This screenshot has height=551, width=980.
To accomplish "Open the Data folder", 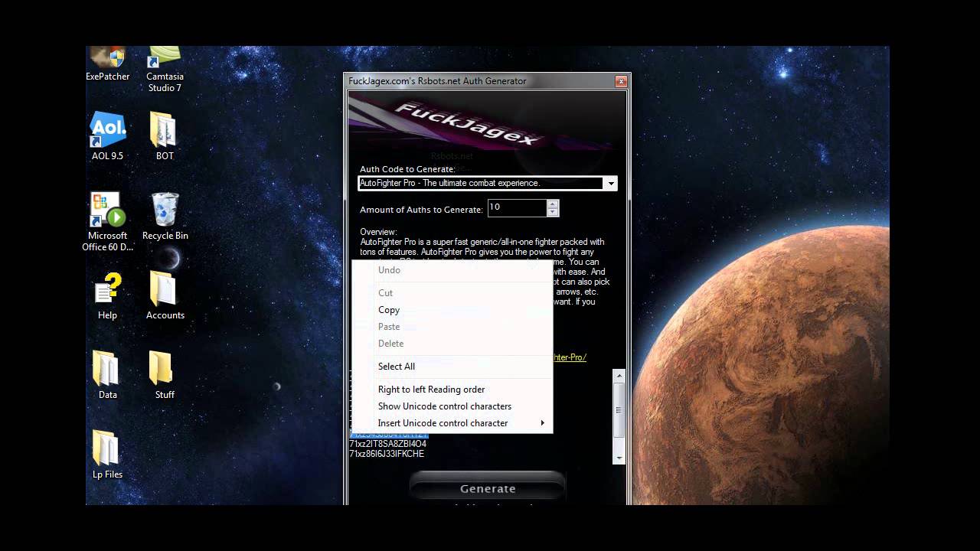I will (x=107, y=376).
